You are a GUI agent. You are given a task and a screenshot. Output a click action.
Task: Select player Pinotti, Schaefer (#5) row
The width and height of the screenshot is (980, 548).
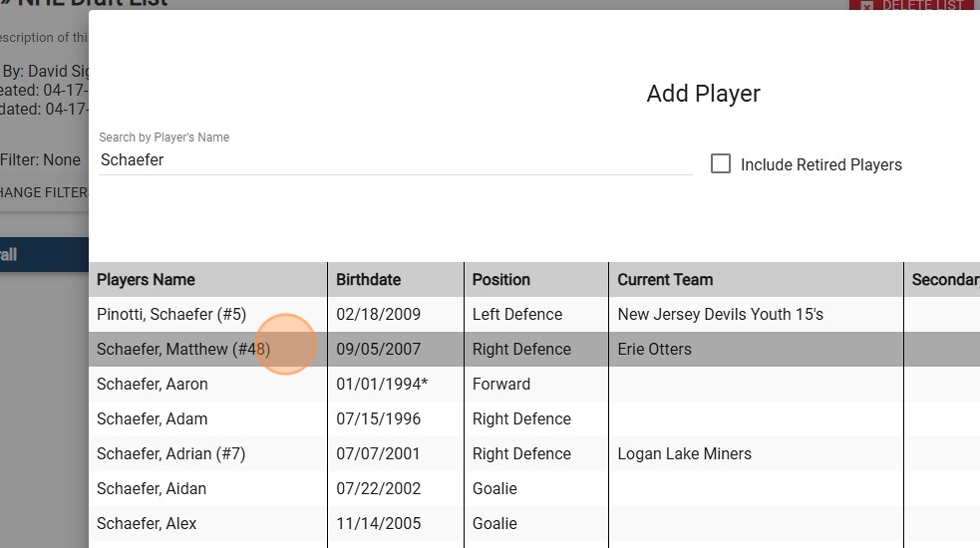[x=171, y=315]
